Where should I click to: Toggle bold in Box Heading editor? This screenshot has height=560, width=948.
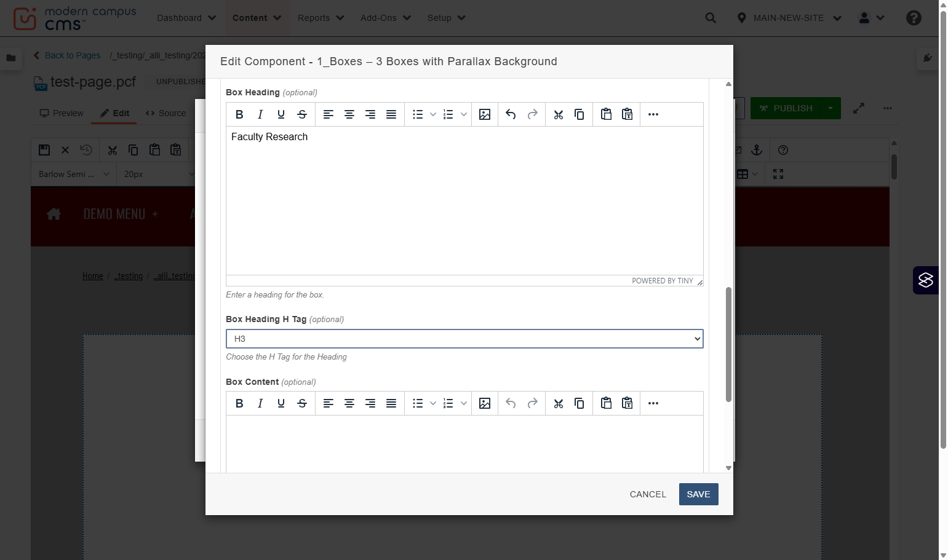click(x=239, y=114)
